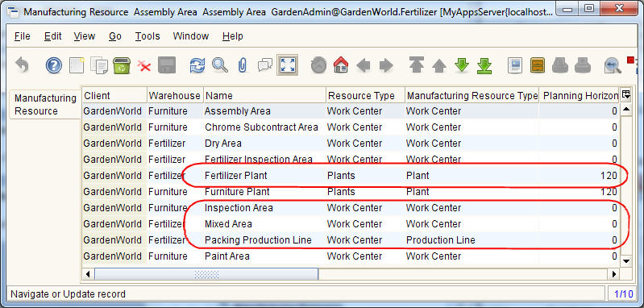This screenshot has height=308, width=644.
Task: Click the right arrow Detail record icon
Action: (x=386, y=65)
